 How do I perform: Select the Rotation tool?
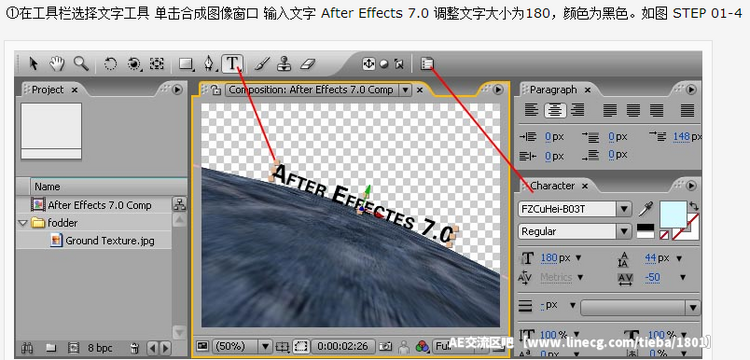(x=110, y=64)
